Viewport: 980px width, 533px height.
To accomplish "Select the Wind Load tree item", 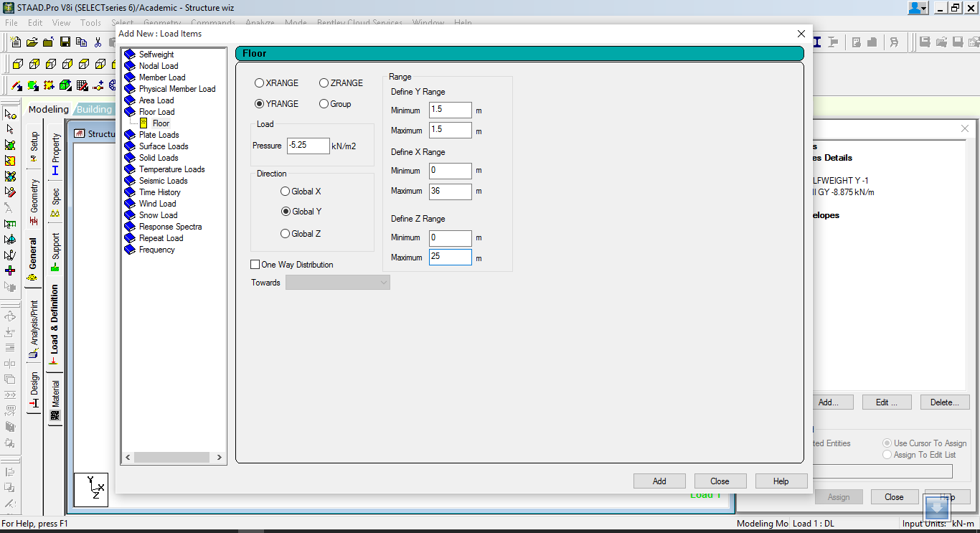I will click(x=157, y=203).
